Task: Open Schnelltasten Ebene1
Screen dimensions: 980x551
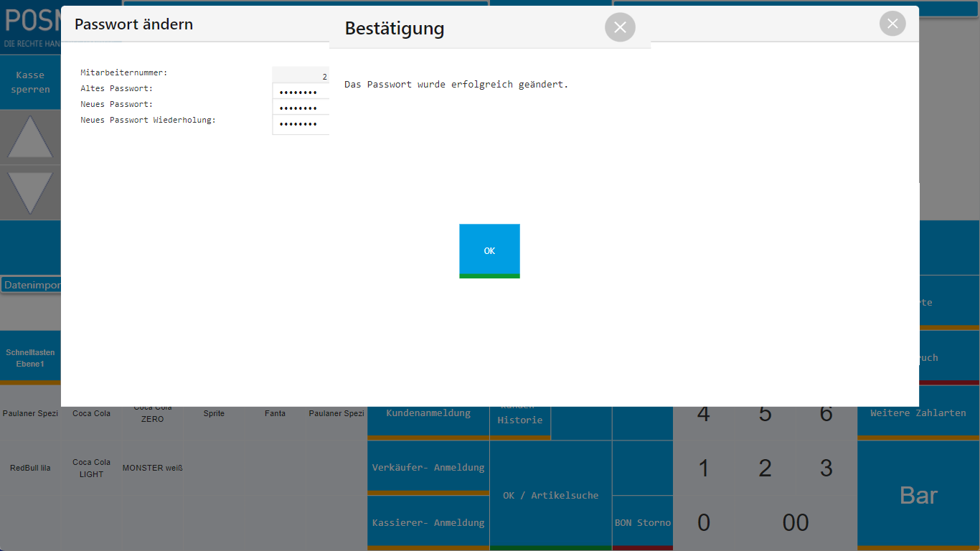Action: point(30,358)
